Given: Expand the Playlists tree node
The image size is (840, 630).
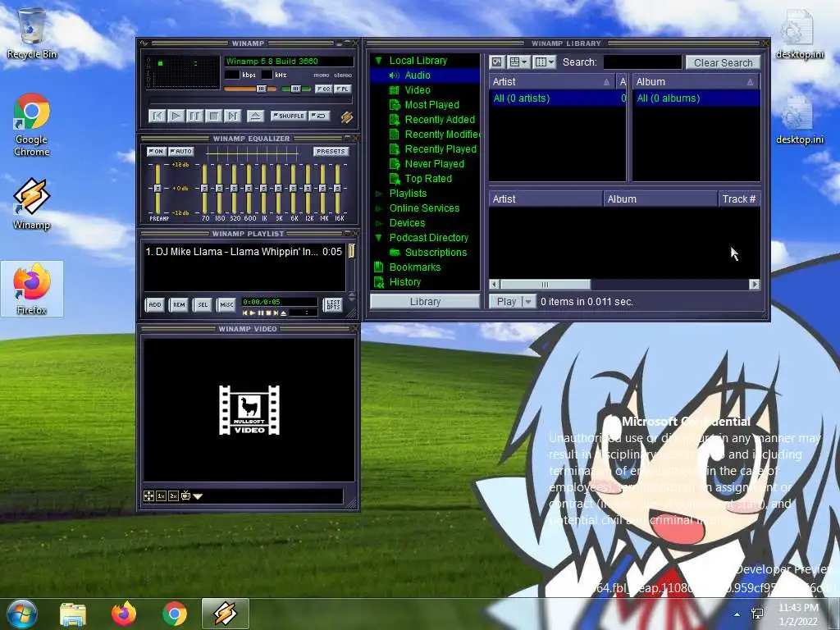Looking at the screenshot, I should 378,194.
